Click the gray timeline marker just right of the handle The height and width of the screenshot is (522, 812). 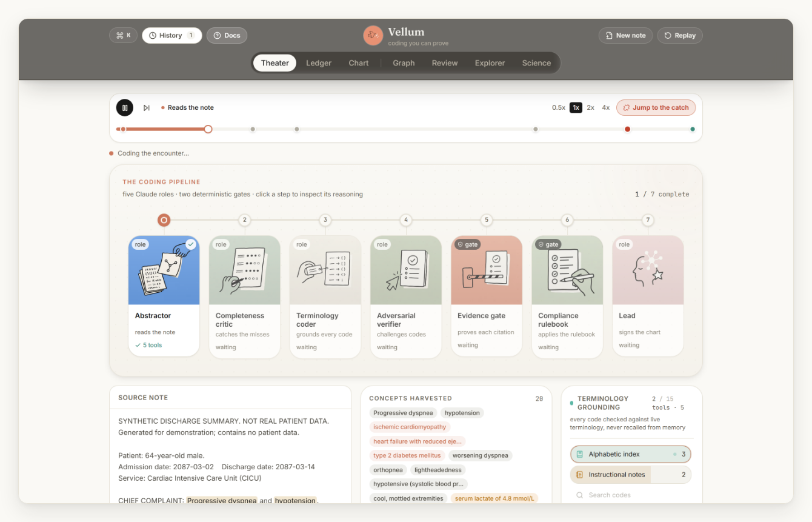253,129
